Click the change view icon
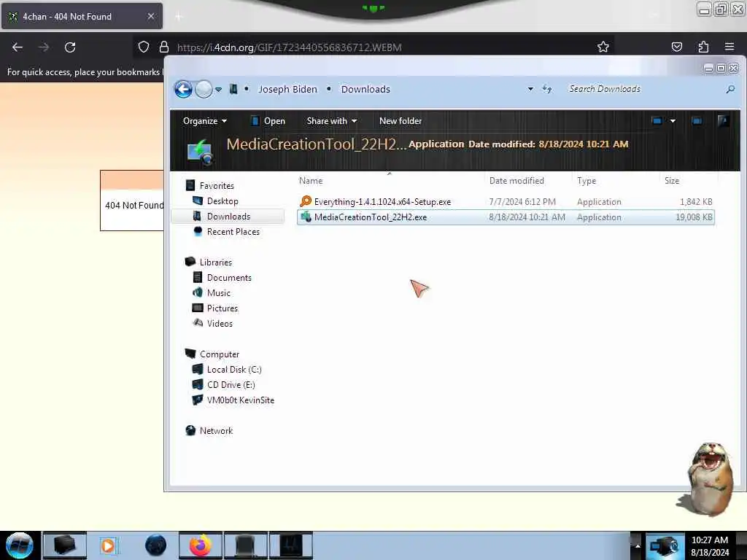 tap(657, 121)
